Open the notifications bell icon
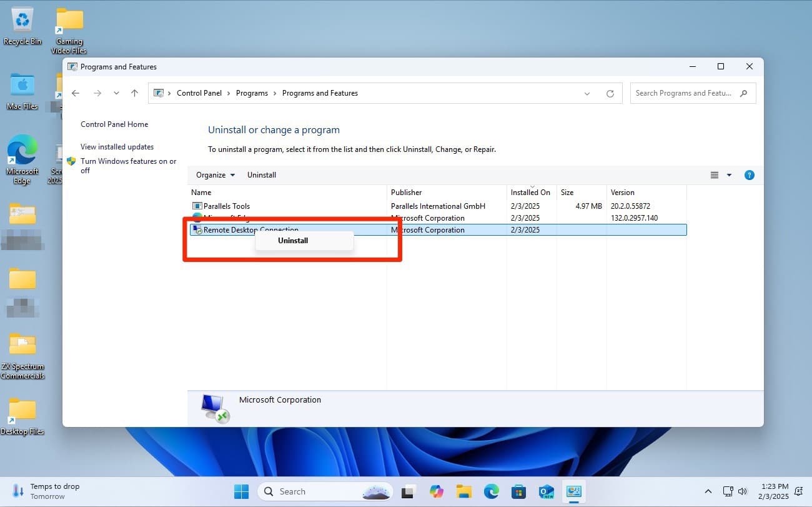Image resolution: width=812 pixels, height=507 pixels. 798,491
